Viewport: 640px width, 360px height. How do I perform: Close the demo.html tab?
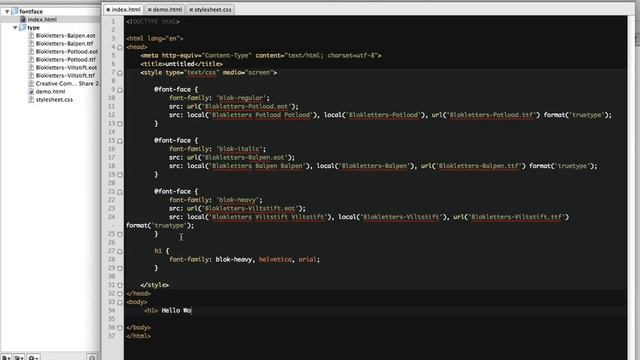pos(149,9)
